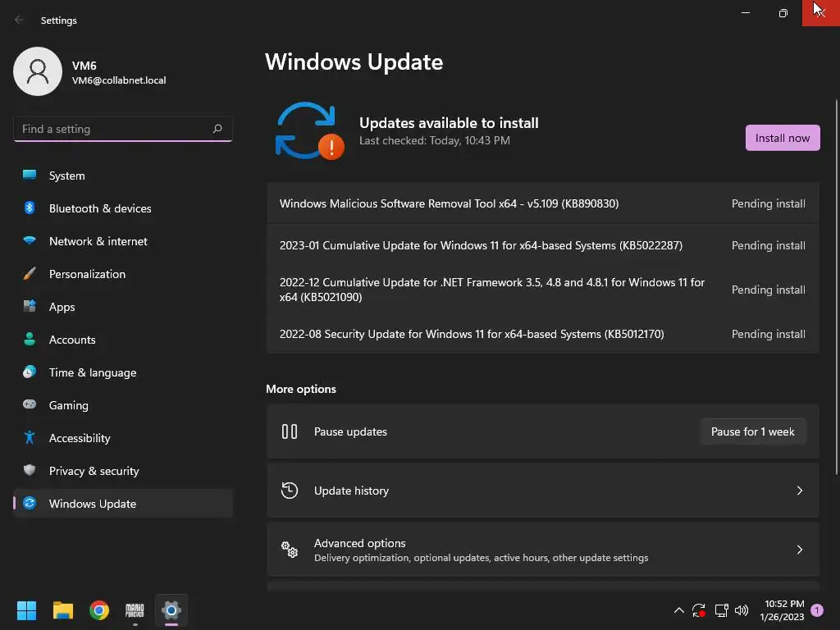This screenshot has width=840, height=630.
Task: Click the Windows Update tray status icon
Action: click(699, 609)
